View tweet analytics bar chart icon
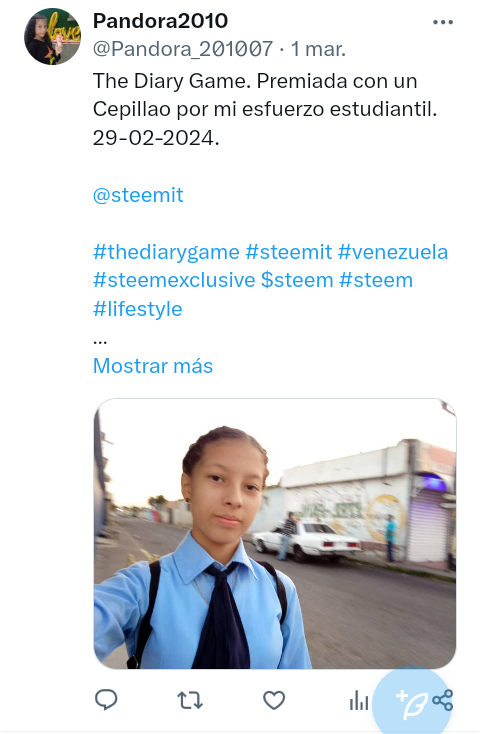This screenshot has width=480, height=734. point(358,701)
